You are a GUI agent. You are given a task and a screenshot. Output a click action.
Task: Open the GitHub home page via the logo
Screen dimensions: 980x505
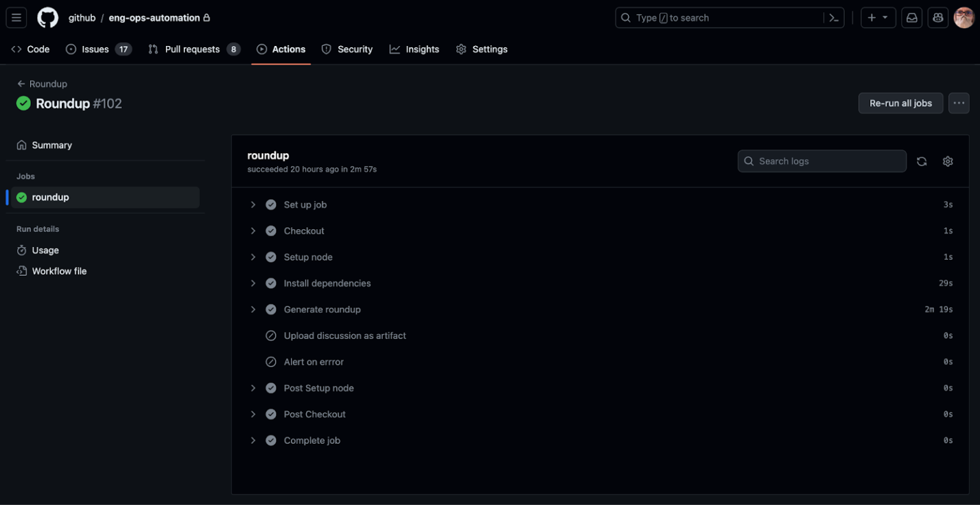pyautogui.click(x=47, y=17)
